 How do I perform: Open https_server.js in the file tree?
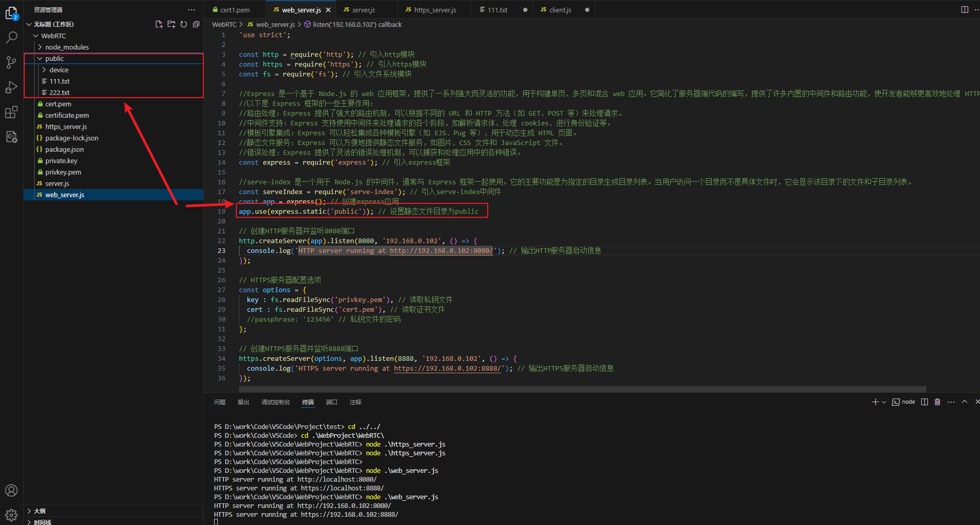(x=114, y=126)
